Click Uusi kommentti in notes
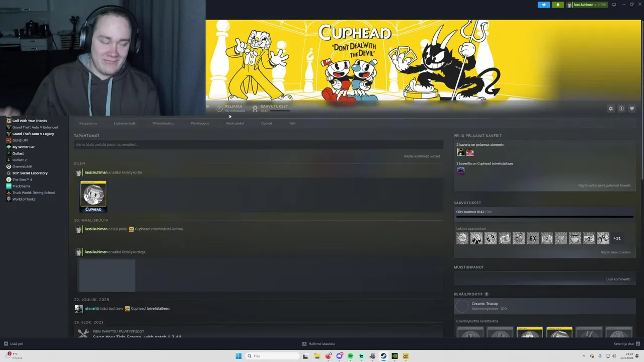Image resolution: width=644 pixels, height=362 pixels. pyautogui.click(x=618, y=279)
